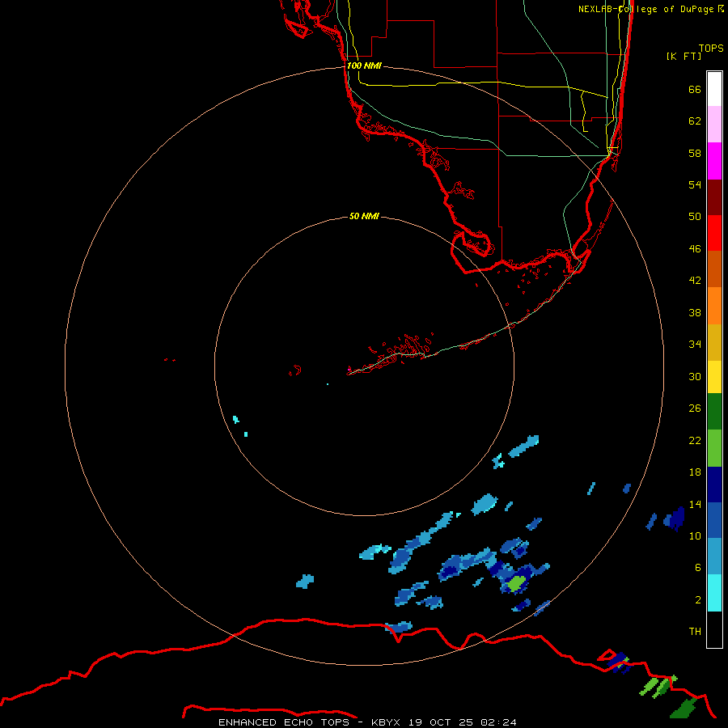
Task: Click the "58" legend value
Action: (695, 153)
